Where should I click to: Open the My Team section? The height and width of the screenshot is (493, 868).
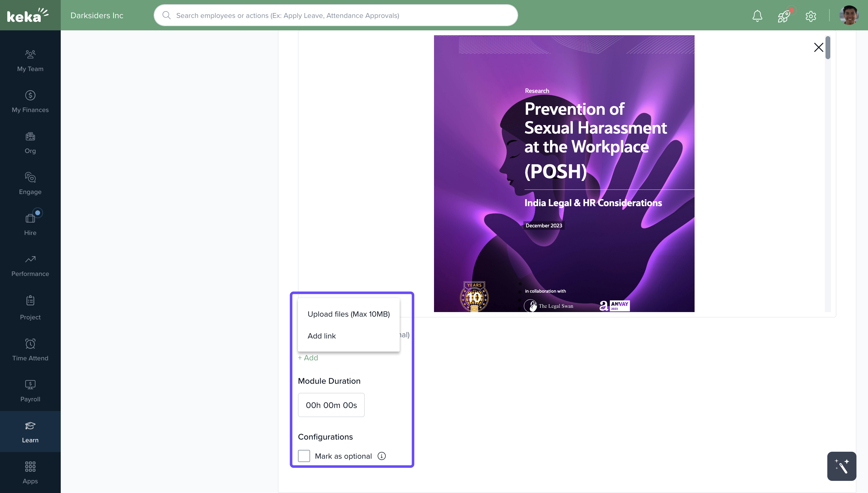[x=30, y=61]
